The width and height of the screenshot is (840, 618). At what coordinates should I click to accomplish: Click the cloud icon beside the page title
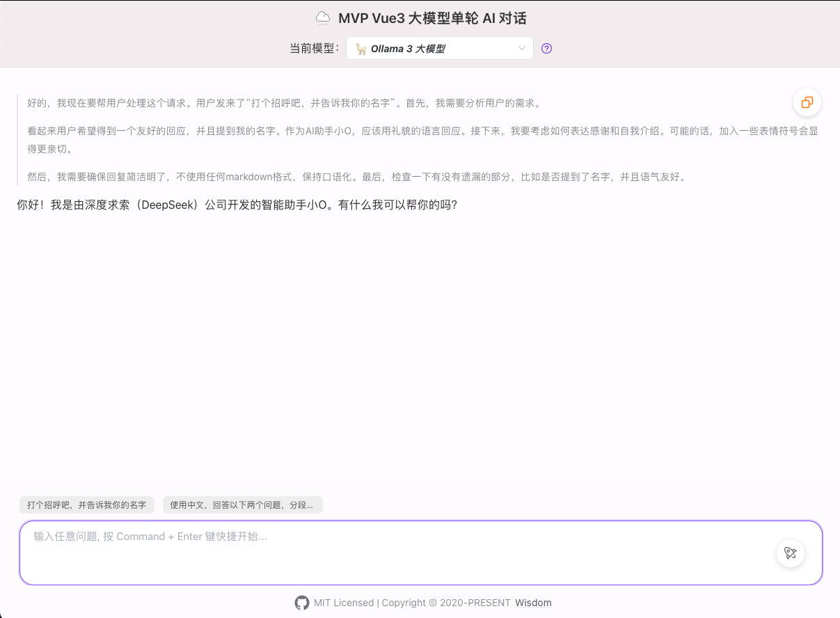tap(322, 18)
